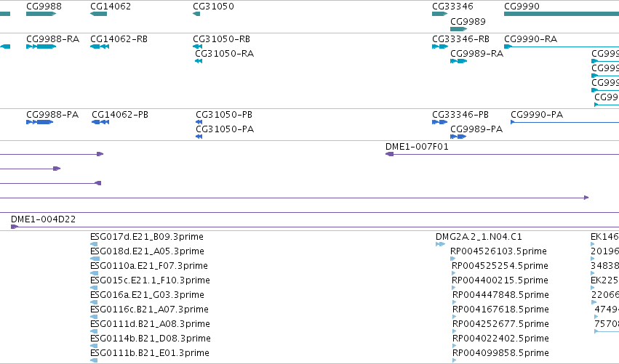619x364 pixels.
Task: Select EST ESG0111d.B21_A08.3prime
Action: pos(150,324)
